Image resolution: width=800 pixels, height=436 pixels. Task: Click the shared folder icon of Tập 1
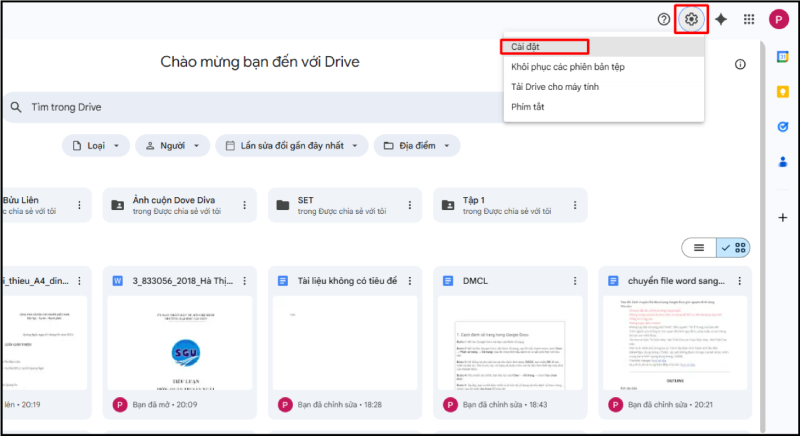[448, 205]
